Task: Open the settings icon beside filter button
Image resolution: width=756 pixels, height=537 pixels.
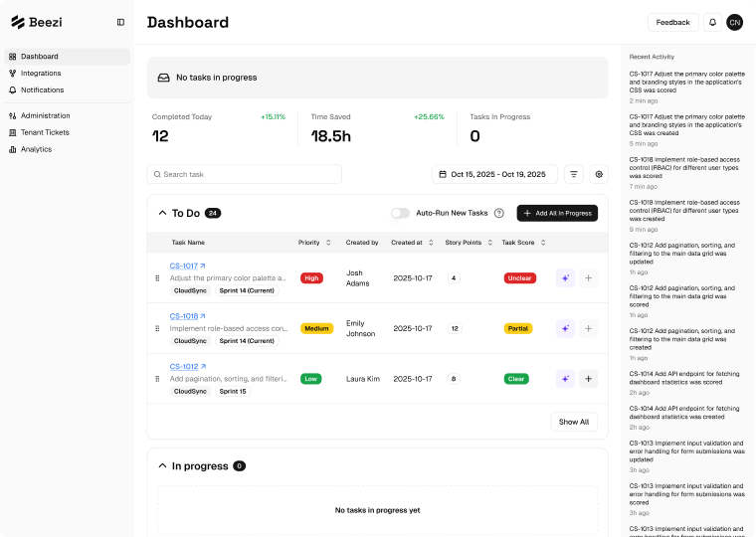Action: [x=599, y=174]
